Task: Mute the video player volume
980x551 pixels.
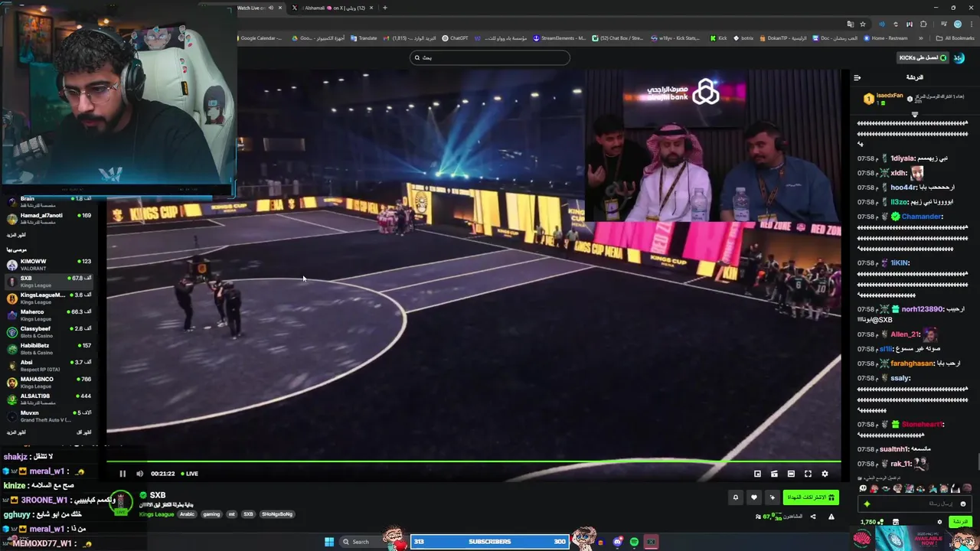Action: click(x=139, y=474)
